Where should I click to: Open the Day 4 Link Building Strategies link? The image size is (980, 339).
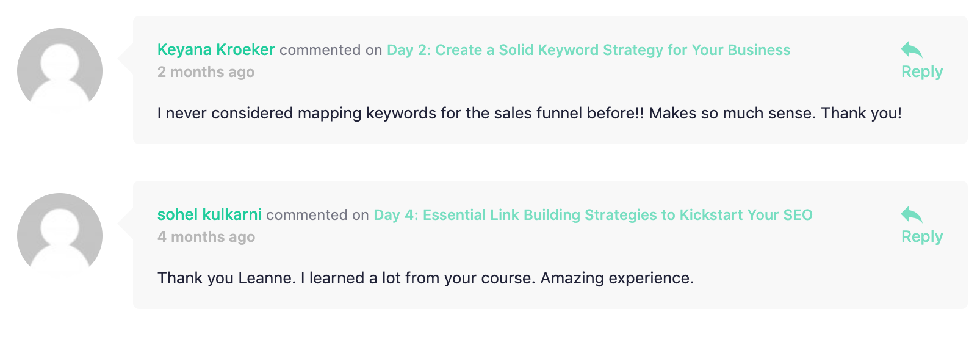[x=593, y=215]
